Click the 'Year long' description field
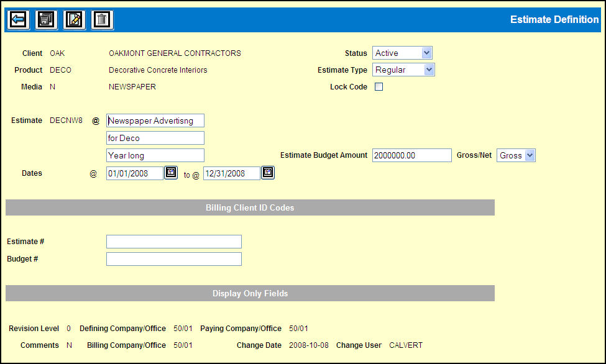The width and height of the screenshot is (606, 364). 155,155
